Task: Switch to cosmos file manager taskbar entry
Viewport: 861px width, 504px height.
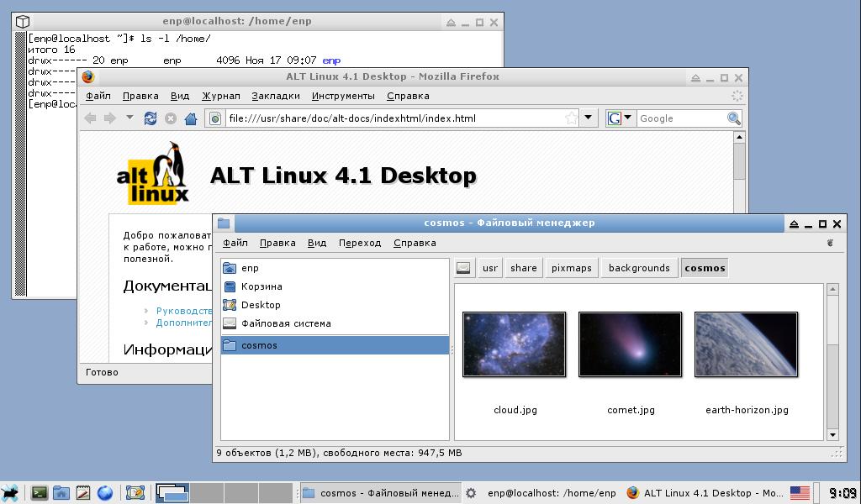Action: [x=381, y=493]
